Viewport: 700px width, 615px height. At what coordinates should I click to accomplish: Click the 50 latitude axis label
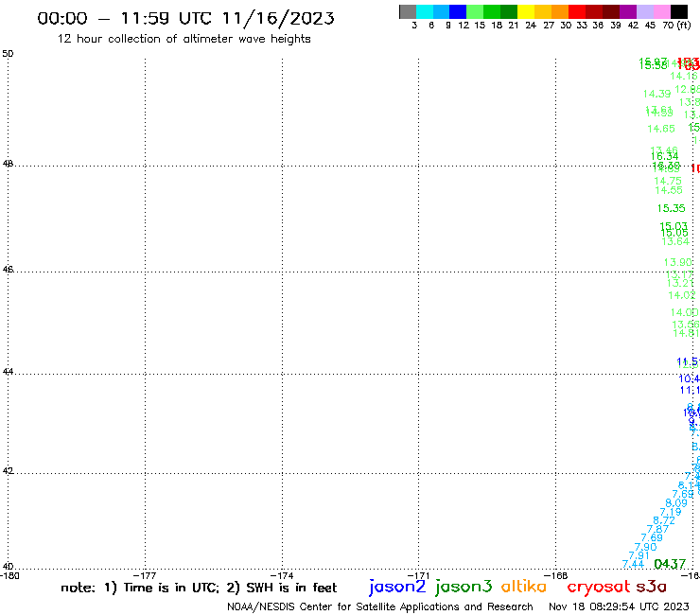click(x=8, y=54)
